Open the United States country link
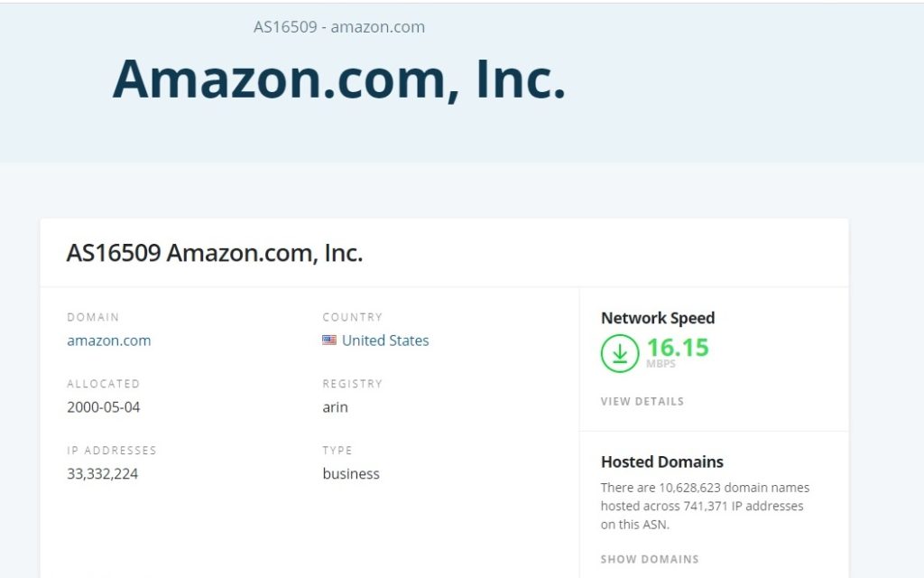 click(385, 340)
